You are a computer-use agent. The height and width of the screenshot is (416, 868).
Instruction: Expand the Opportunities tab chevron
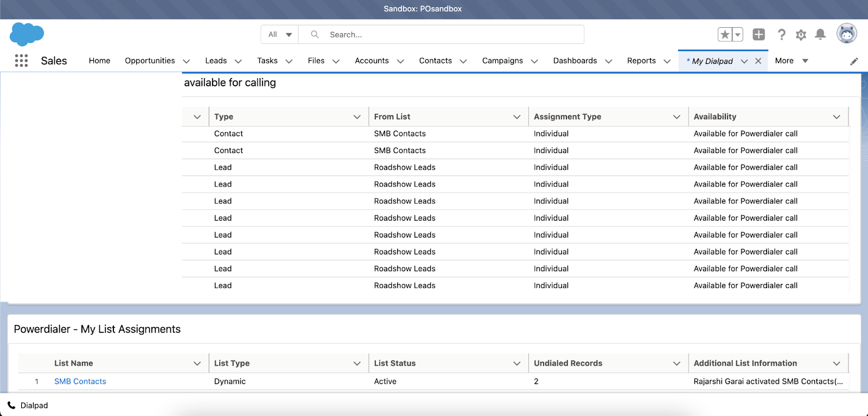point(186,61)
